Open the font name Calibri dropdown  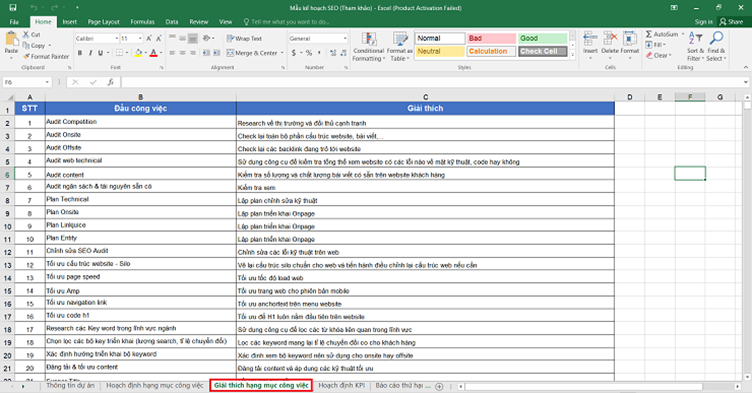pos(117,38)
